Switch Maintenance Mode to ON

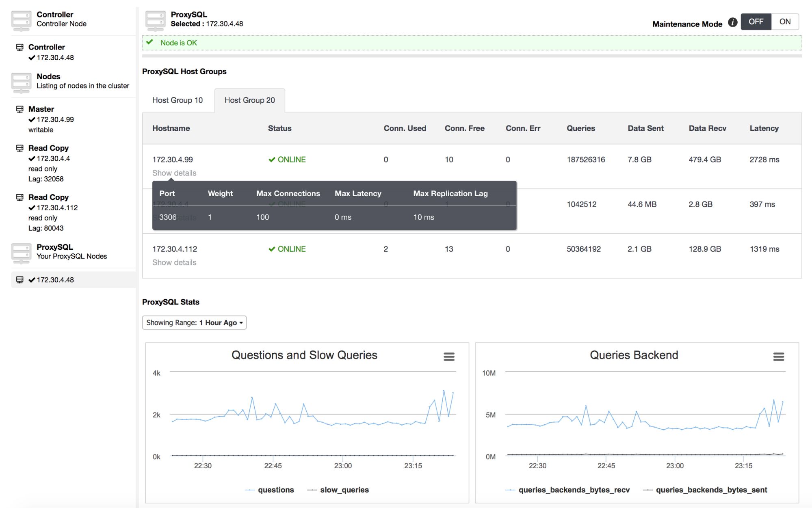click(x=785, y=22)
